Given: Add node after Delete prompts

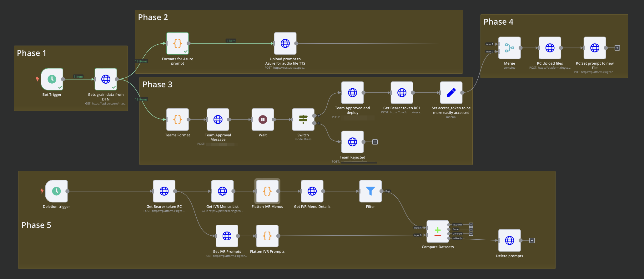Looking at the screenshot, I should [532, 241].
